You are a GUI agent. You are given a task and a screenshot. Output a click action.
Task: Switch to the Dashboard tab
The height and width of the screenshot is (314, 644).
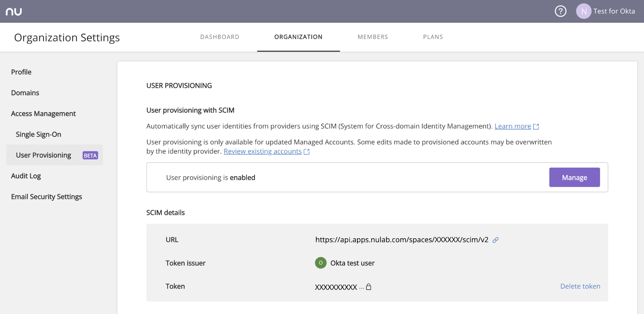[x=220, y=37]
